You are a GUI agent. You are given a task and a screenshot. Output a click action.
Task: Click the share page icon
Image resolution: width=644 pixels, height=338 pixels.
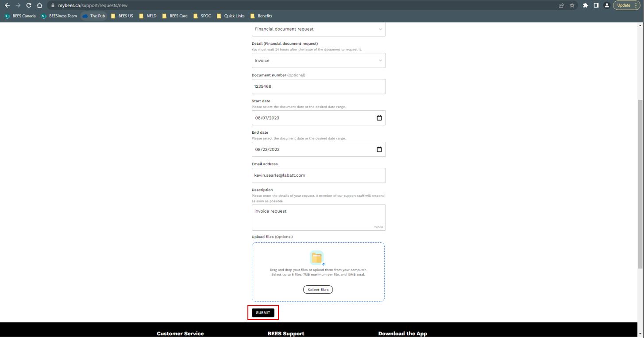(561, 5)
